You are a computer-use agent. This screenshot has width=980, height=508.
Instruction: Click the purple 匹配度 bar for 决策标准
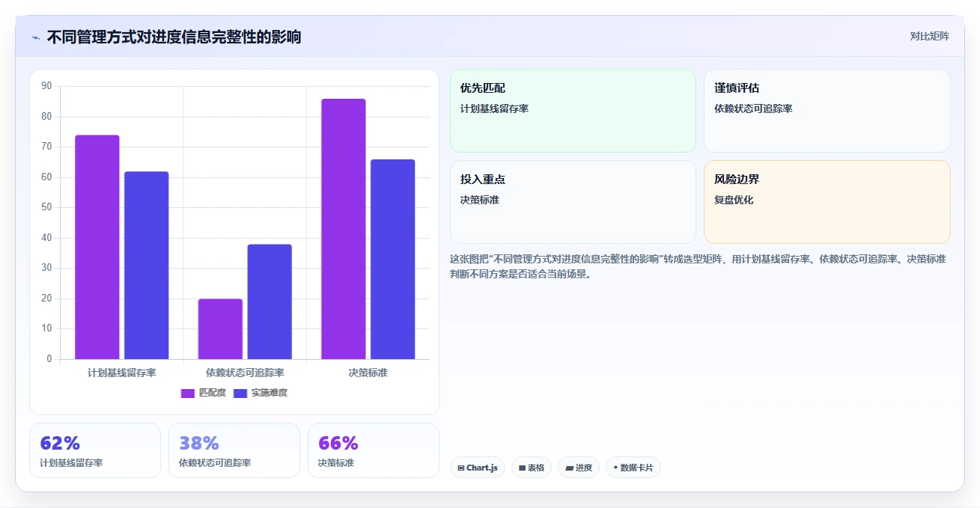pyautogui.click(x=344, y=229)
